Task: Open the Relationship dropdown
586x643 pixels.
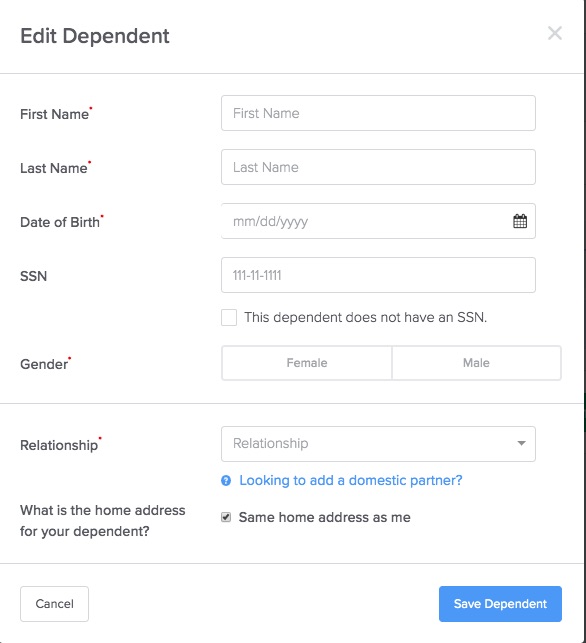Action: coord(378,444)
